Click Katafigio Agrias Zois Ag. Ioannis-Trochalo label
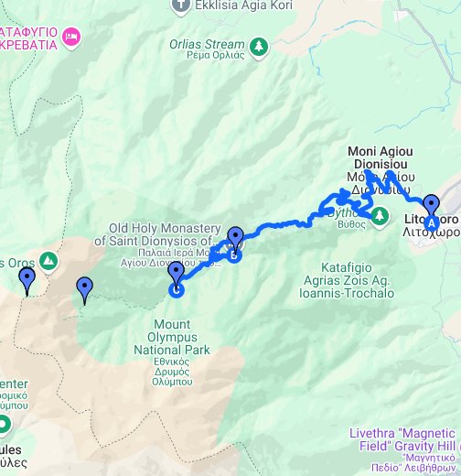The width and height of the screenshot is (461, 476). click(347, 281)
